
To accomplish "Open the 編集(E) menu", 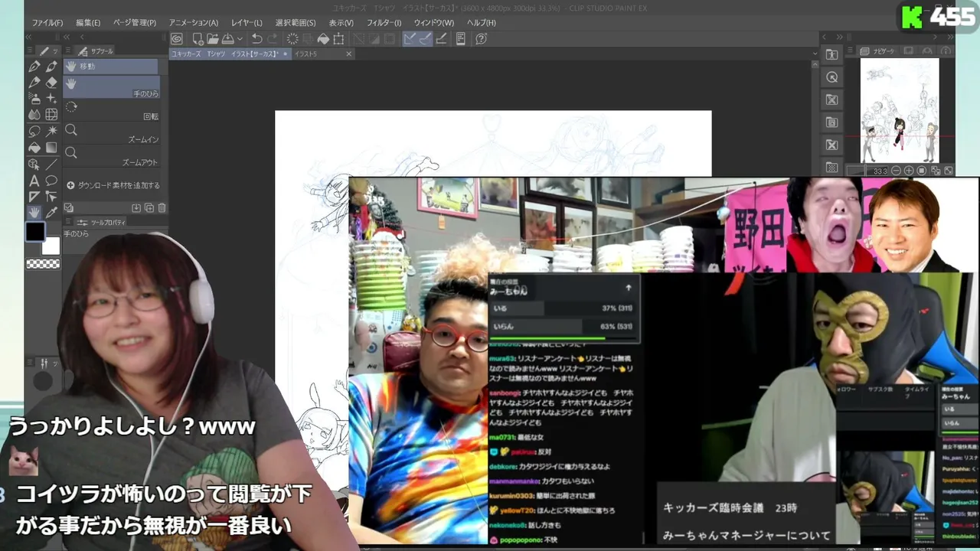I will 88,23.
